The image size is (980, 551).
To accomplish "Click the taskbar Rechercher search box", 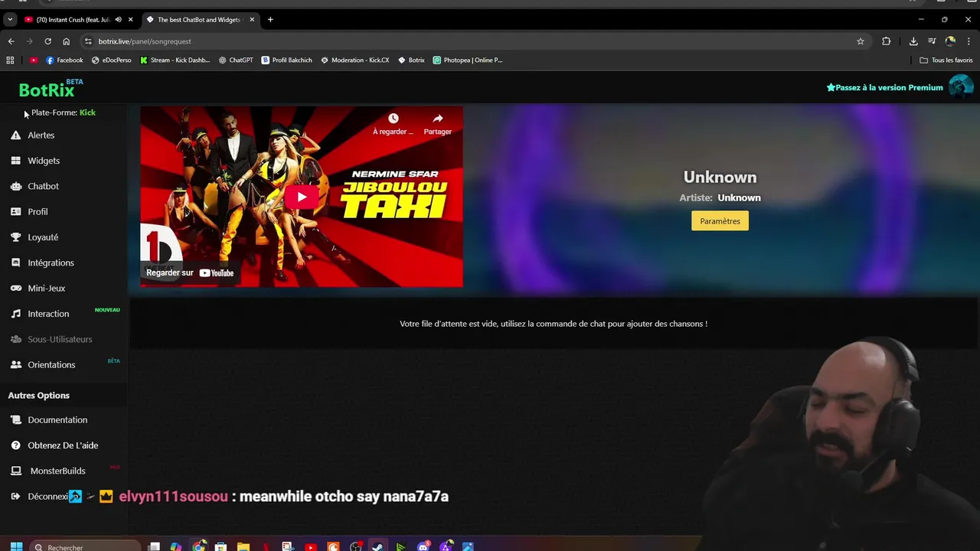I will [87, 546].
